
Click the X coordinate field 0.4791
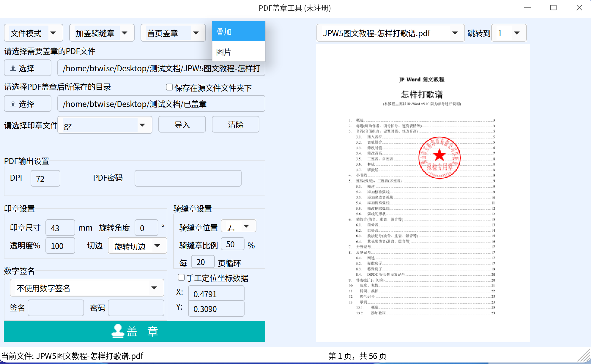click(x=216, y=294)
